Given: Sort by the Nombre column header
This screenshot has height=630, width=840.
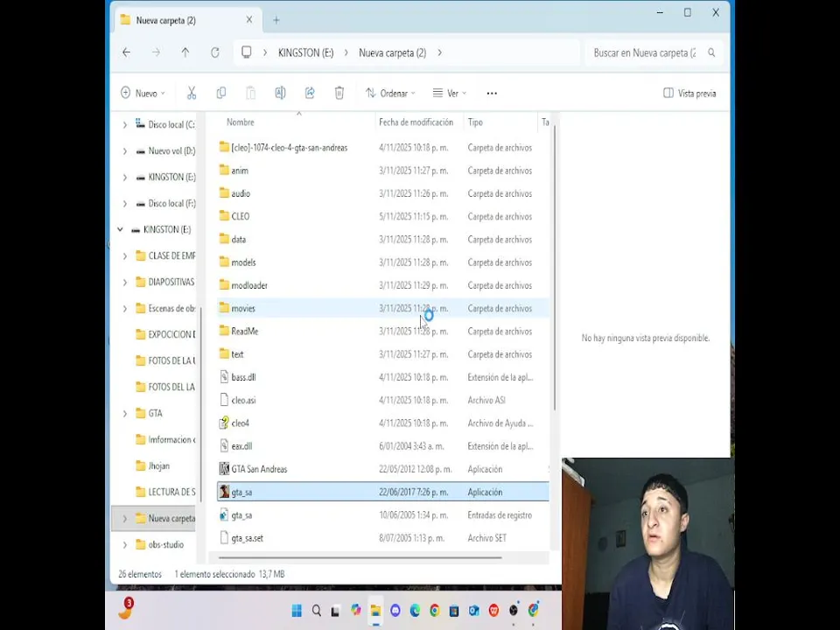Looking at the screenshot, I should coord(241,122).
